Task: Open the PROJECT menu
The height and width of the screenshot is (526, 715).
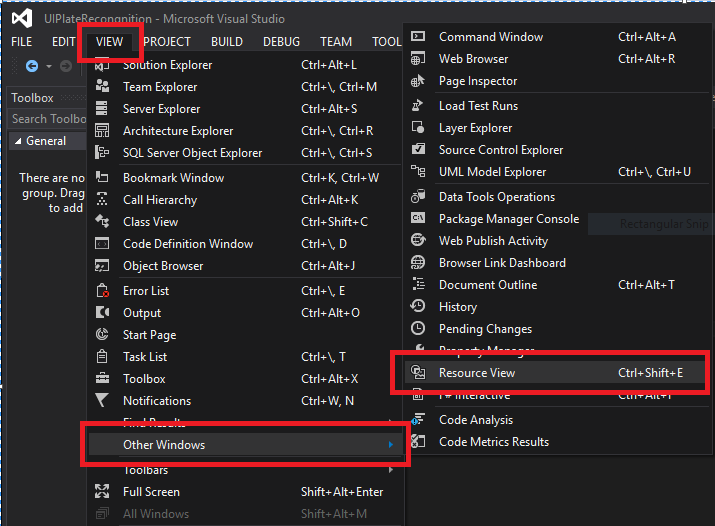Action: tap(167, 42)
